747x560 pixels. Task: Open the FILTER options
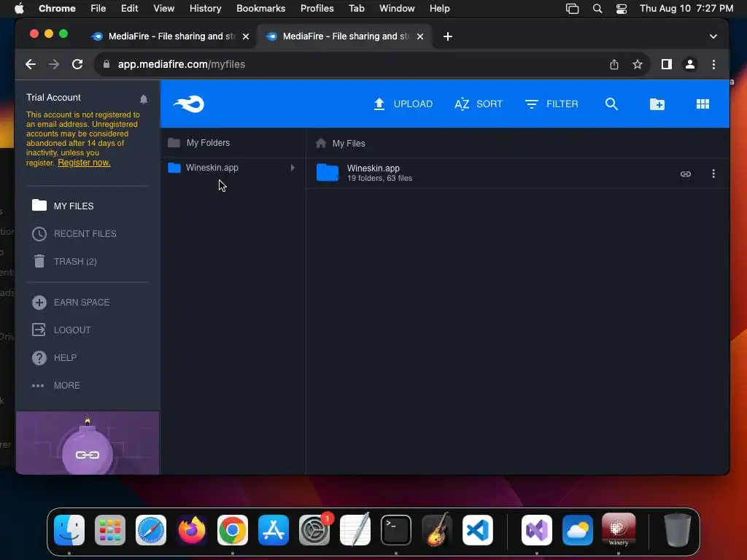tap(551, 104)
